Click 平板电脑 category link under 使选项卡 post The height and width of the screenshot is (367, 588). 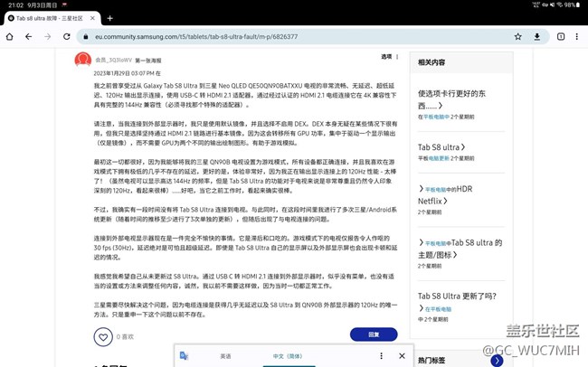pos(434,117)
